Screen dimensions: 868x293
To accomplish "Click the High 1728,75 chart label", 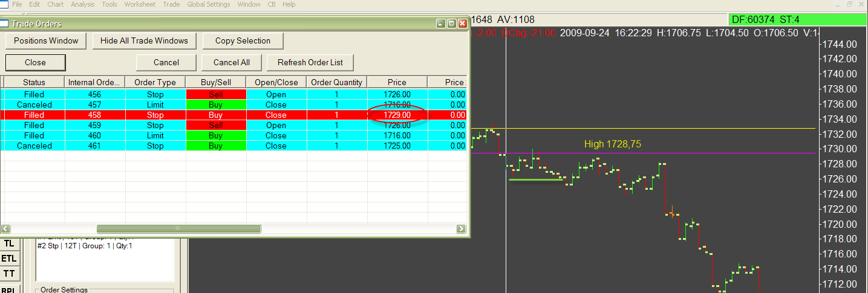I will point(612,144).
